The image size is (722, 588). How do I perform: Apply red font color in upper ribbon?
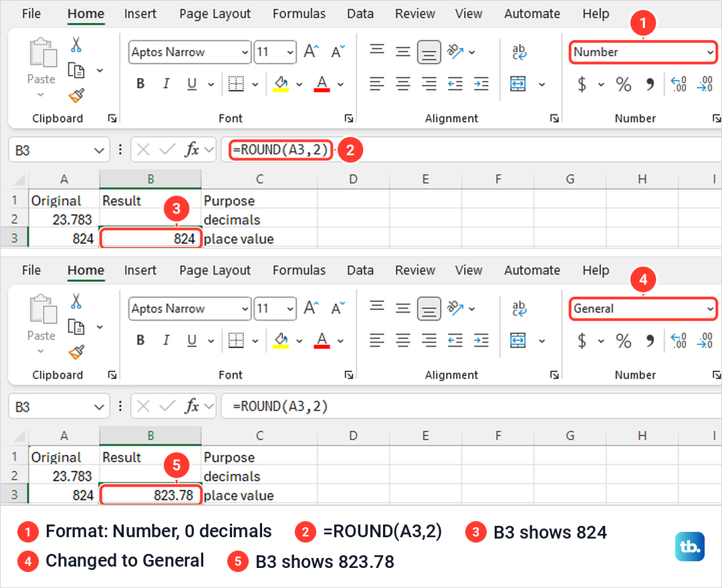[x=322, y=84]
